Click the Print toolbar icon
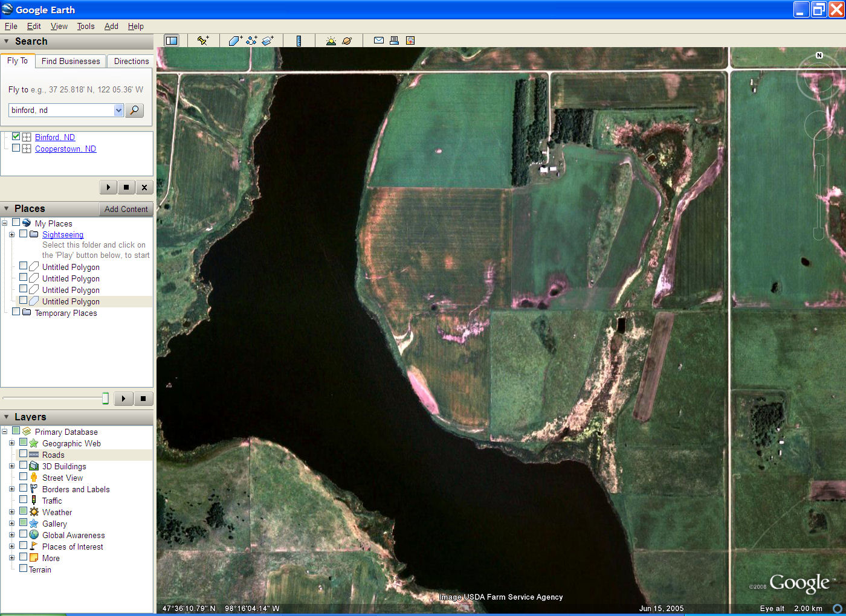Viewport: 846px width, 616px height. [394, 40]
